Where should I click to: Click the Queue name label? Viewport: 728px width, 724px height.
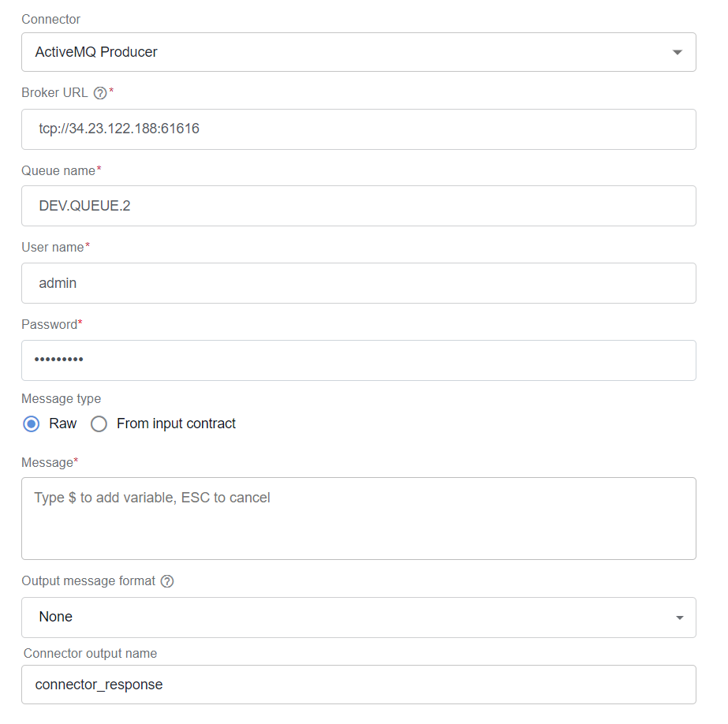coord(58,171)
